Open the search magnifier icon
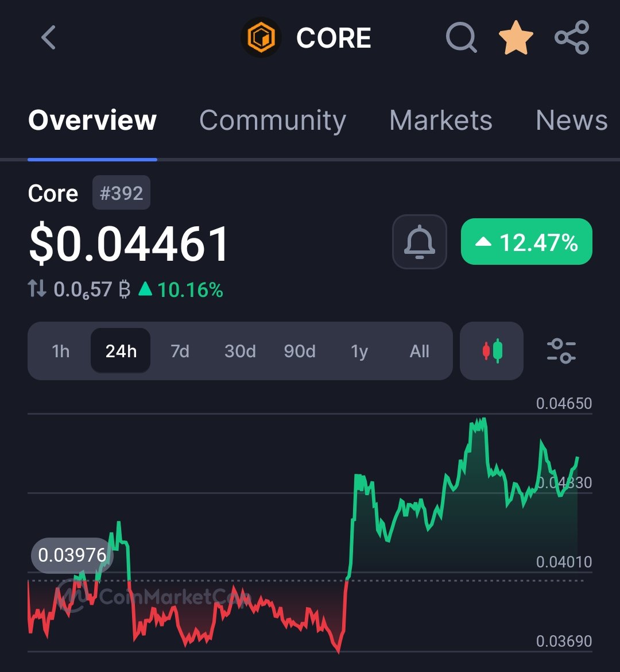Image resolution: width=620 pixels, height=672 pixels. (462, 37)
